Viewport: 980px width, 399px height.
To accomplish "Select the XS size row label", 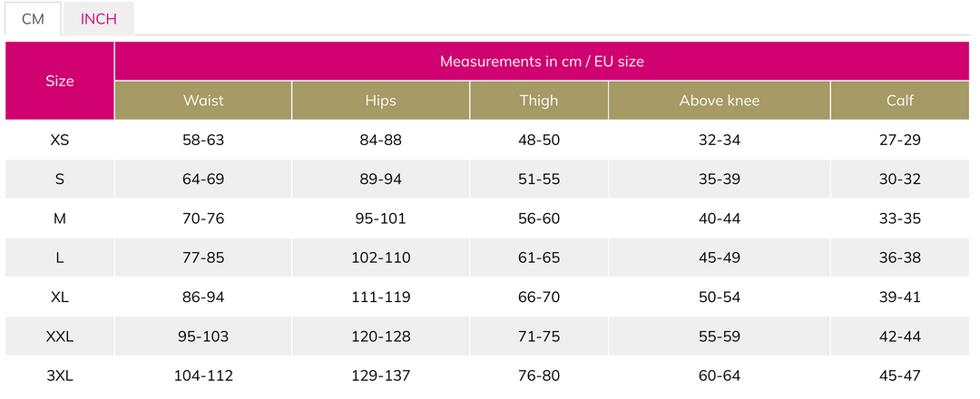I will tap(60, 140).
